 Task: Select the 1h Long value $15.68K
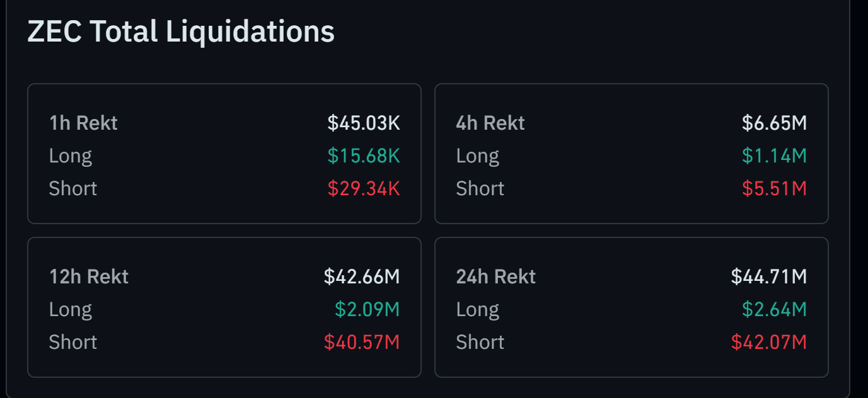(364, 156)
